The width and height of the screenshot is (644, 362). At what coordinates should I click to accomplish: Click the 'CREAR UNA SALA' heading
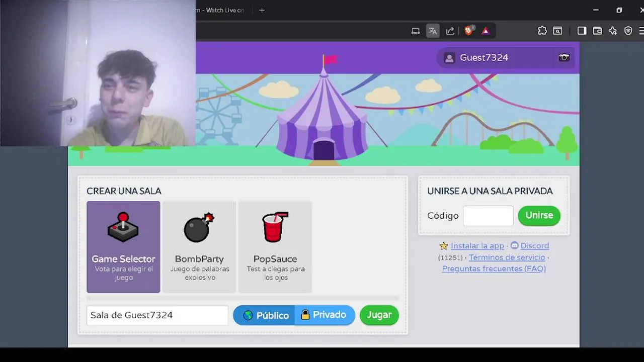pyautogui.click(x=124, y=191)
